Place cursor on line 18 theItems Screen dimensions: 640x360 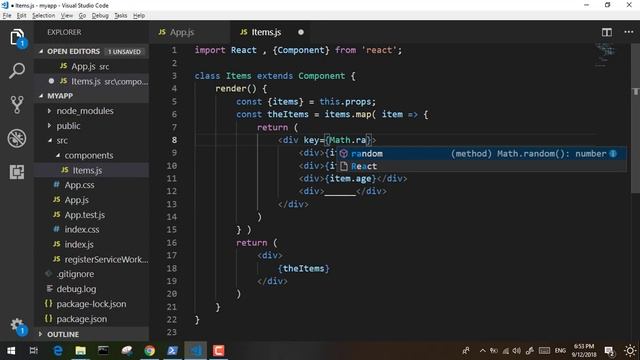pyautogui.click(x=304, y=268)
